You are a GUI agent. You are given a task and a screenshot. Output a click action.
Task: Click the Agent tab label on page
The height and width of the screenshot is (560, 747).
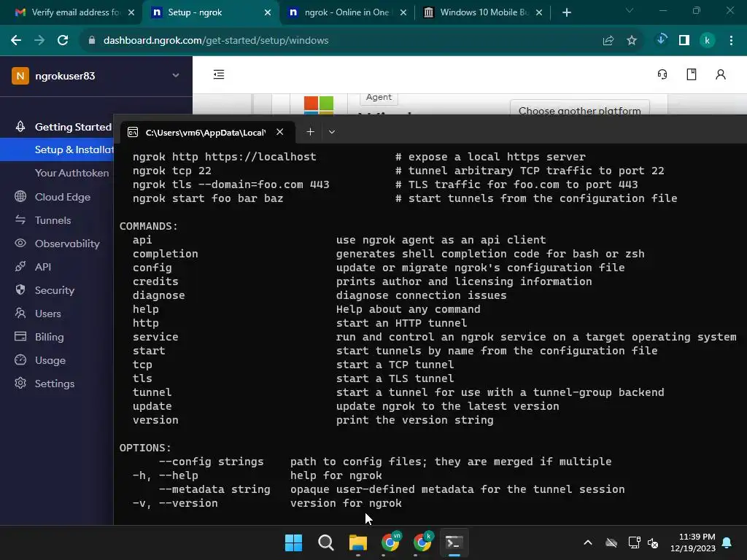[x=379, y=97]
